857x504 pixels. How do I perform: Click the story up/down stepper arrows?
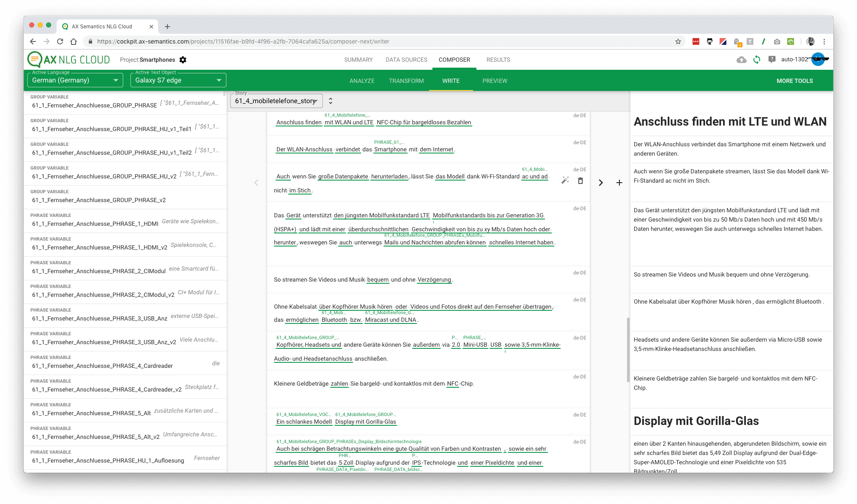[331, 101]
